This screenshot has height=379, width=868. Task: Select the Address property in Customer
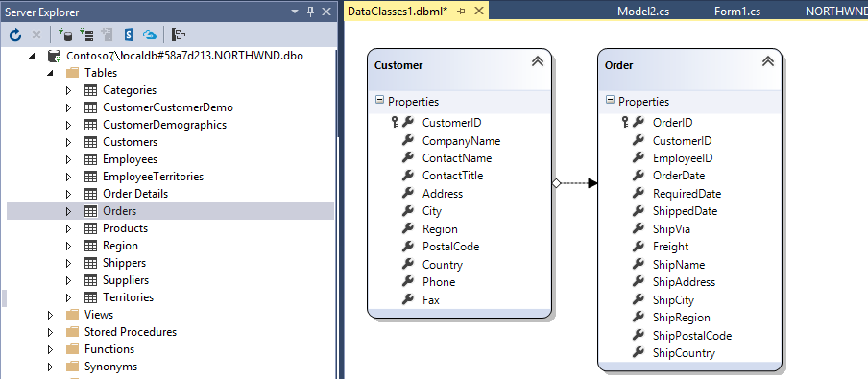click(x=443, y=194)
